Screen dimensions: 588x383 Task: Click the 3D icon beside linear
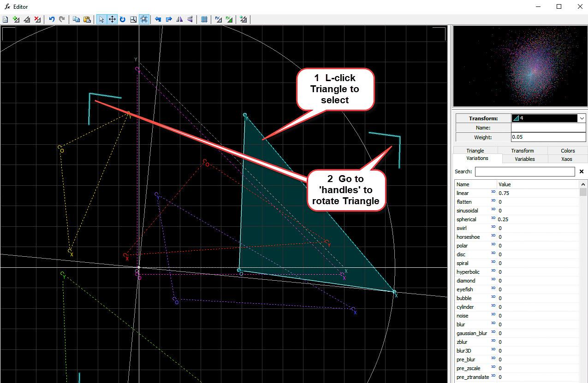point(493,192)
